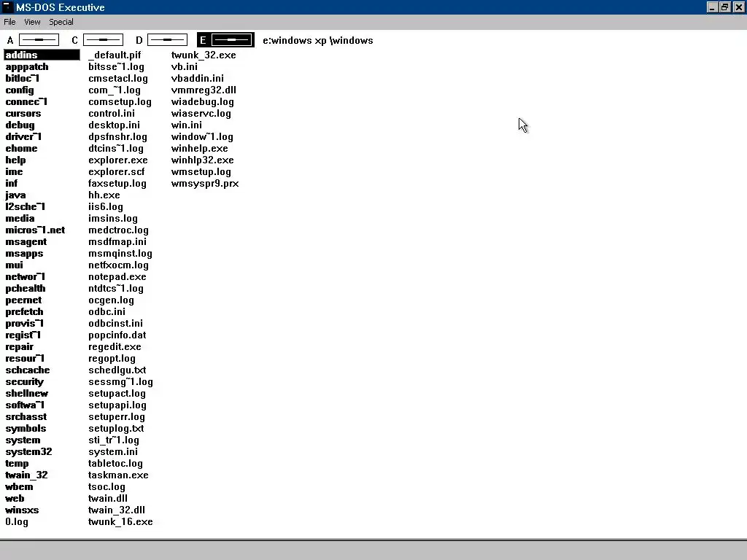This screenshot has width=747, height=560.
Task: Select the winsxs directory
Action: coord(22,510)
